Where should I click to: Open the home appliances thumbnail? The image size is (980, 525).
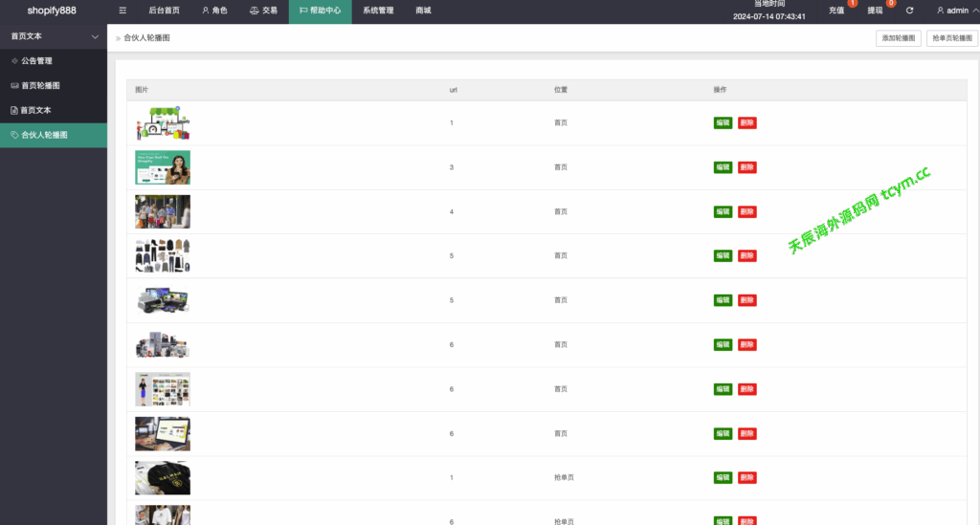click(163, 344)
